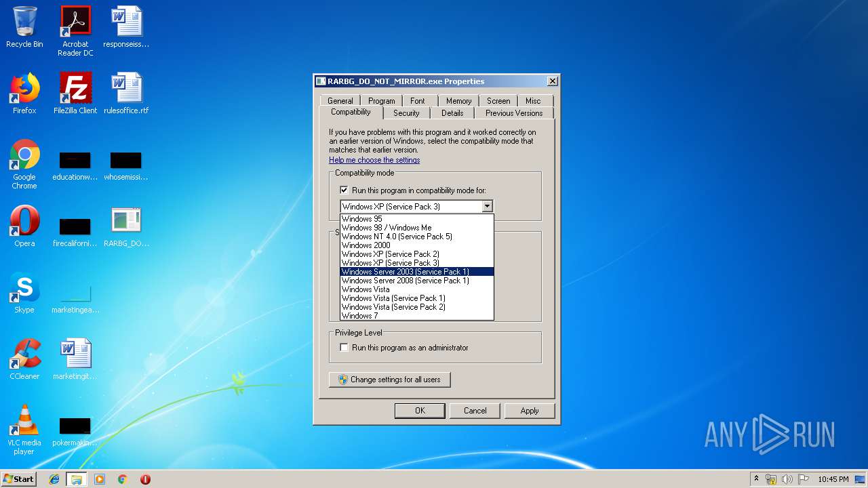Launch Skype desktop shortcut
This screenshot has width=868, height=488.
pos(24,293)
